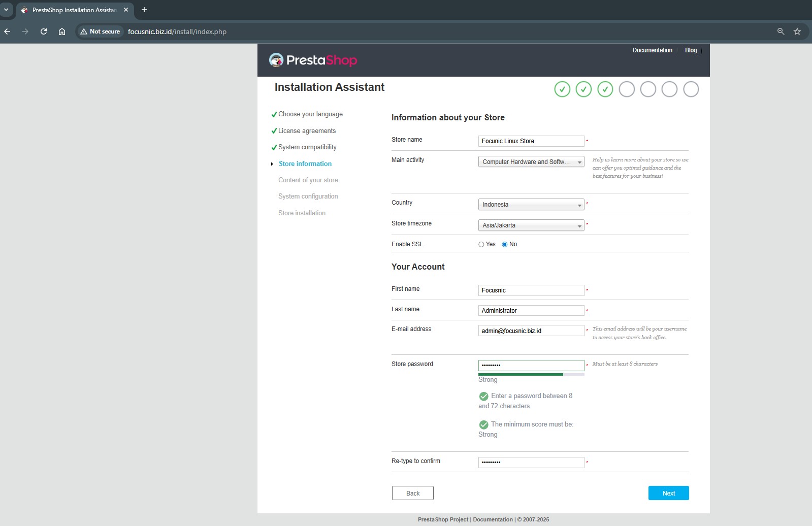812x526 pixels.
Task: Open the Blog link in header
Action: pos(691,50)
